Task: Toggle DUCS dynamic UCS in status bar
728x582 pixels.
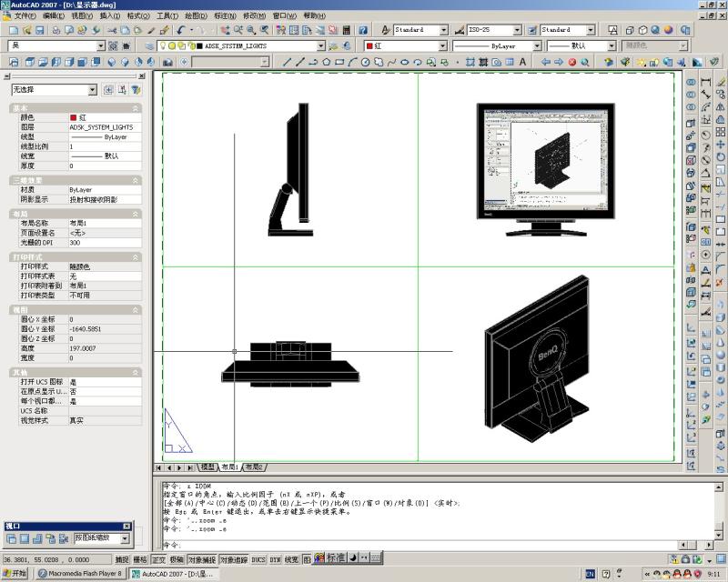Action: pos(258,560)
